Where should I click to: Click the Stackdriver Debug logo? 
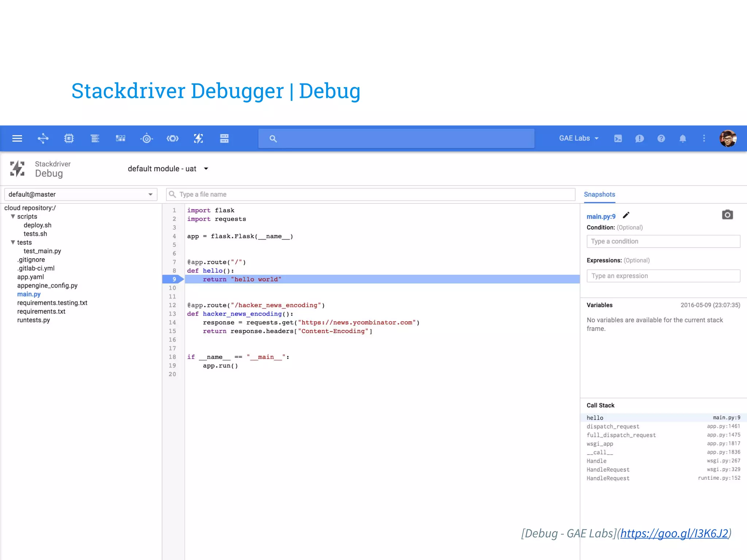click(17, 169)
